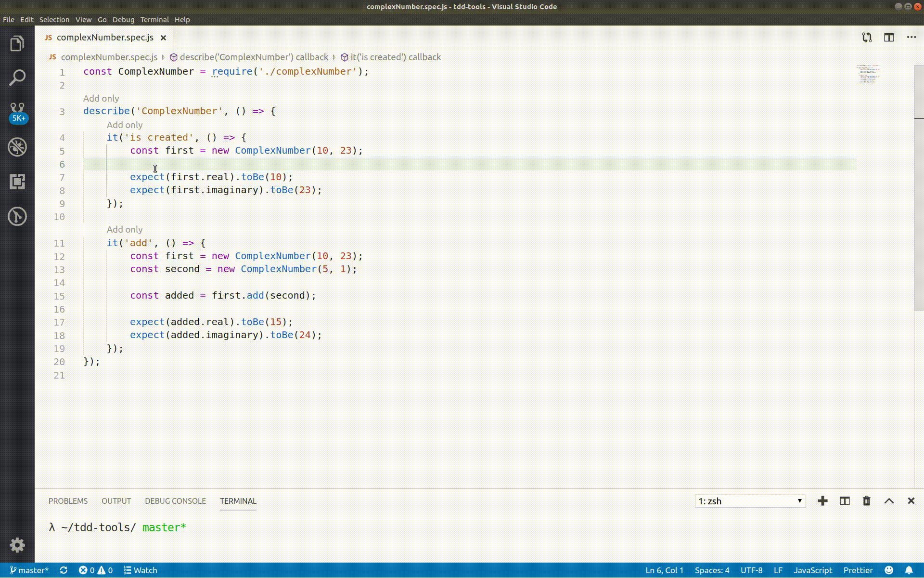Click the Watch status bar button
This screenshot has height=578, width=924.
(x=141, y=570)
